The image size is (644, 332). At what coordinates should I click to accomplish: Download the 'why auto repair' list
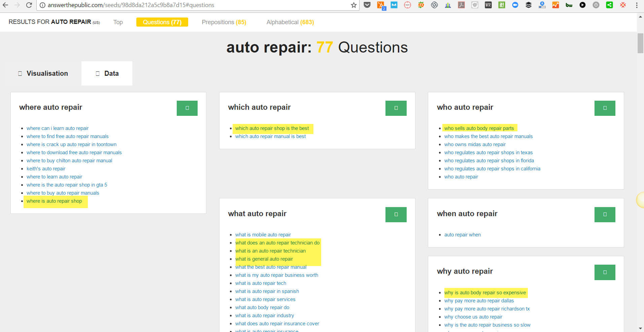click(x=605, y=272)
